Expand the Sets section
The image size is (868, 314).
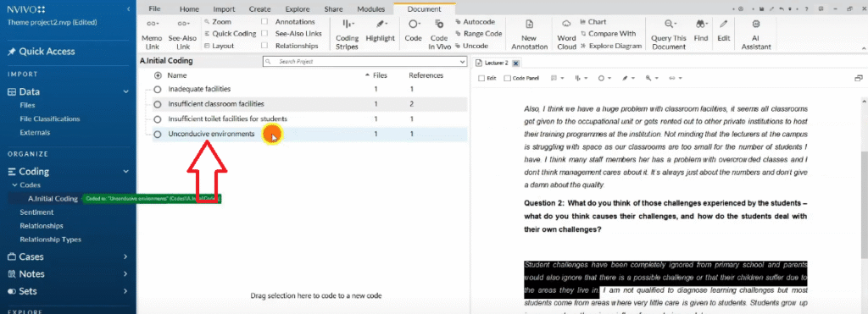click(x=125, y=291)
